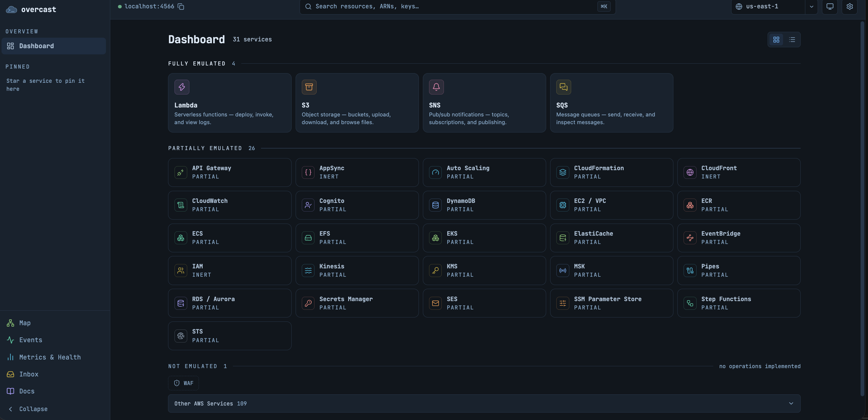Switch to grid view layout
This screenshot has height=420, width=868.
point(776,40)
